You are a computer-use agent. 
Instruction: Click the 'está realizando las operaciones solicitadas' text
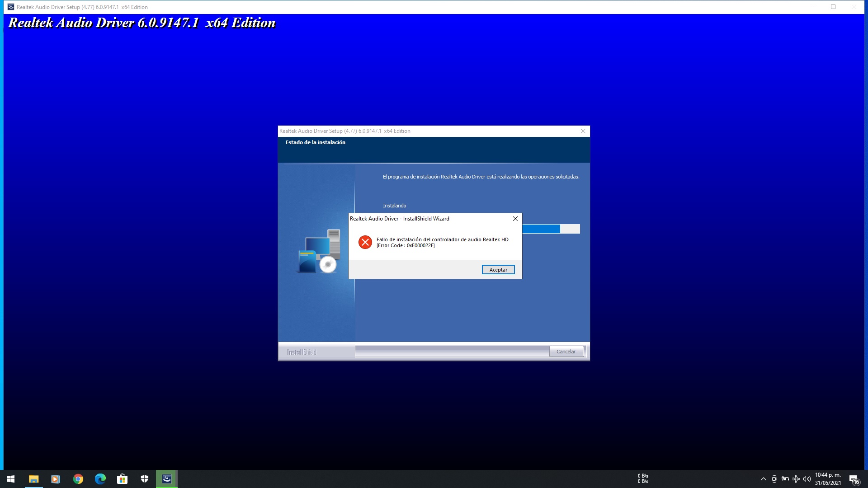533,177
